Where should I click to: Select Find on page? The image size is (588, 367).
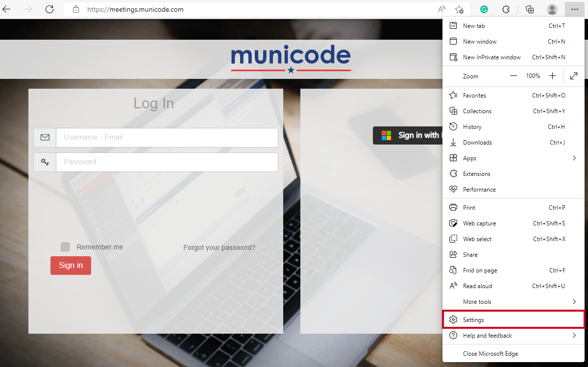[x=513, y=270]
